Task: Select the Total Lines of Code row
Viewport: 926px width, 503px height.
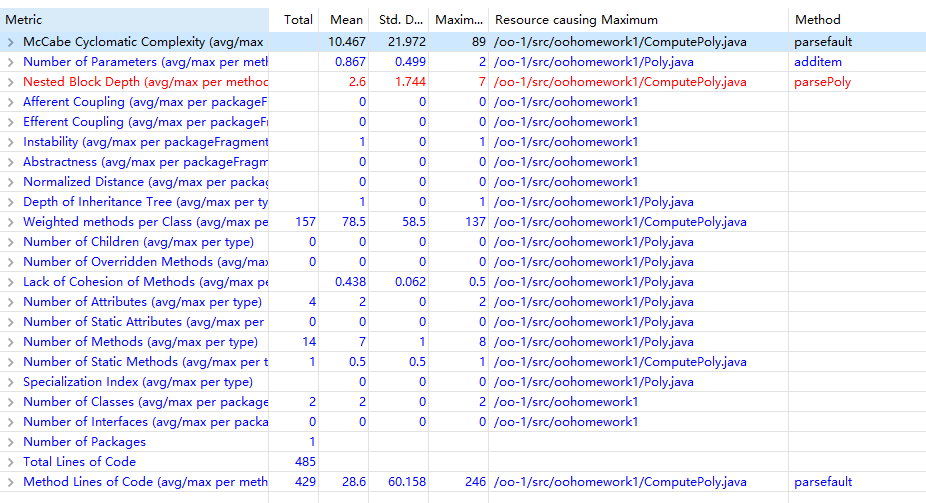Action: (80, 462)
